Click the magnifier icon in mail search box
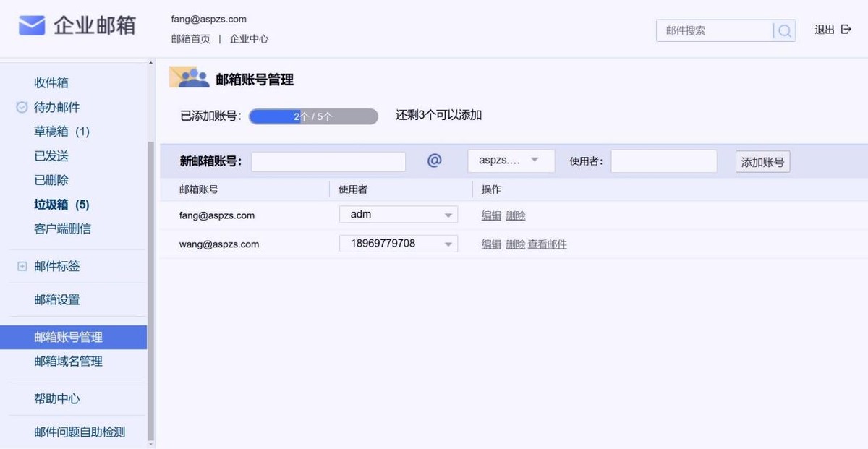The height and width of the screenshot is (449, 868). [x=784, y=30]
